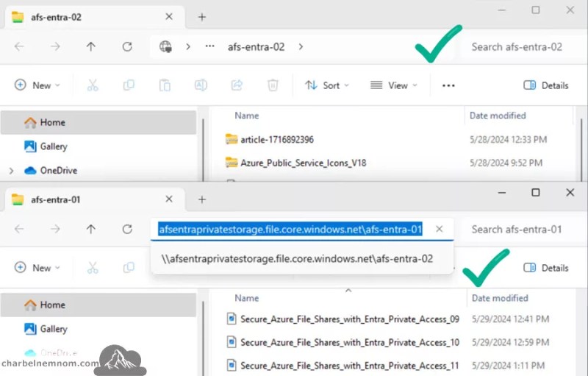Add a new tab next to afs-entra-02
This screenshot has height=376, width=588.
201,17
